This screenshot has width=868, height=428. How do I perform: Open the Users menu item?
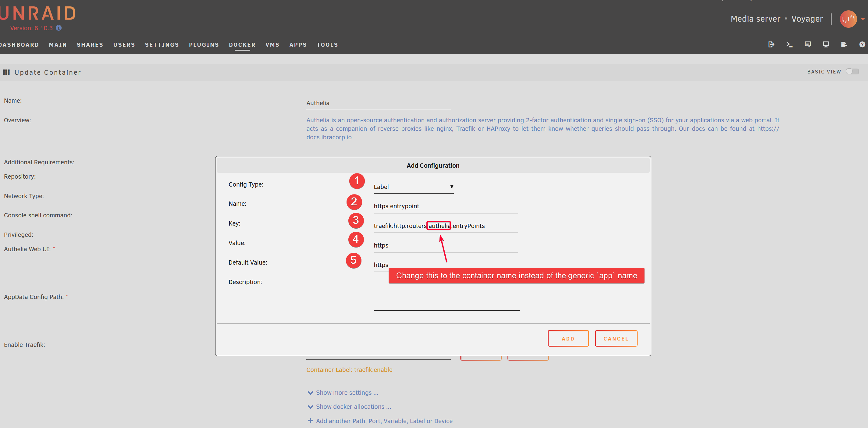(x=124, y=45)
